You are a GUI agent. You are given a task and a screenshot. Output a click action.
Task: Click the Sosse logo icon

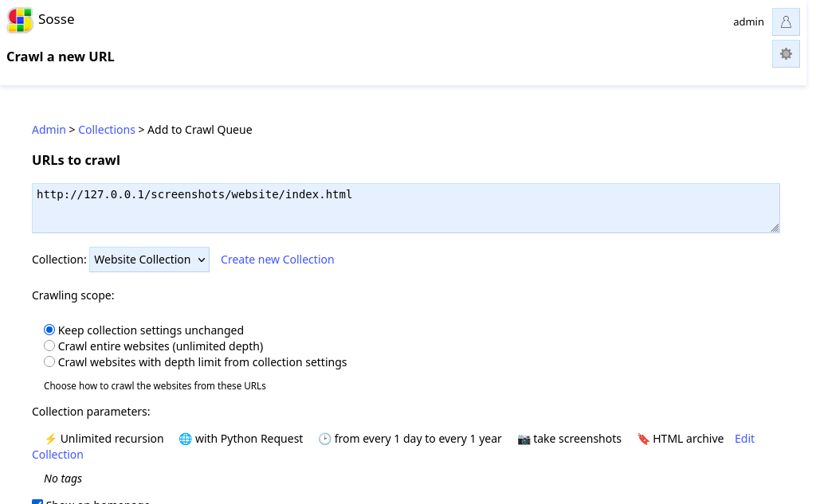20,20
